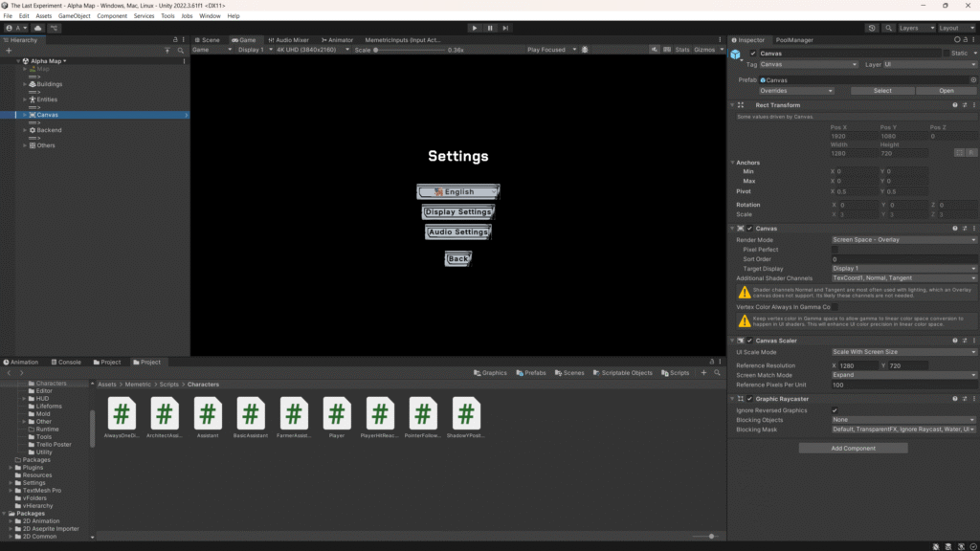The height and width of the screenshot is (551, 980).
Task: Open the Unity cloud services icon
Action: pyautogui.click(x=38, y=28)
